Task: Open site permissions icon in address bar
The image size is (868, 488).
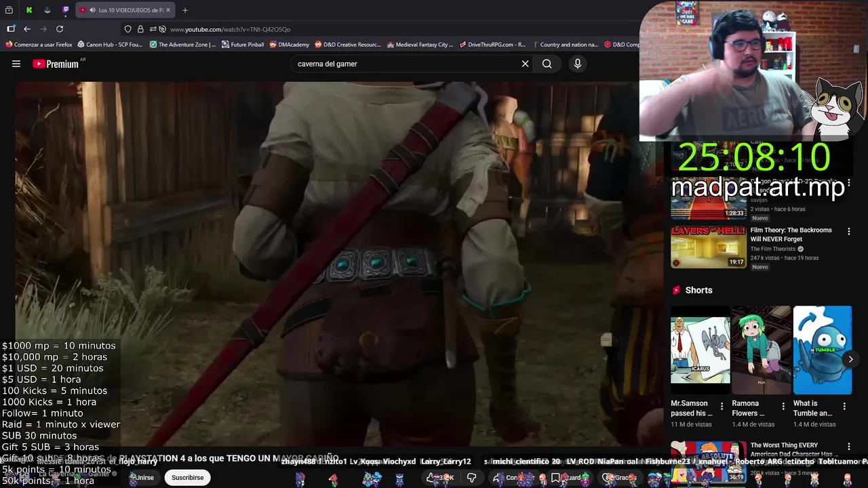Action: pyautogui.click(x=153, y=29)
